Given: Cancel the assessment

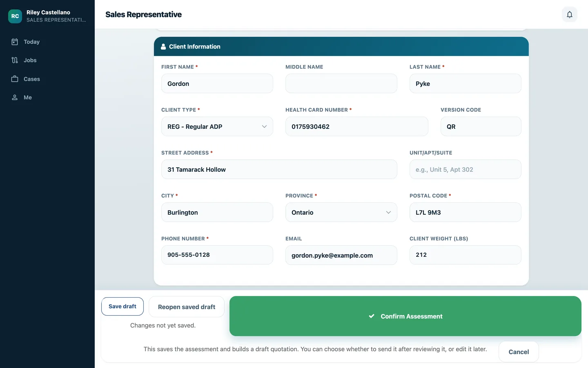Looking at the screenshot, I should pos(519,352).
